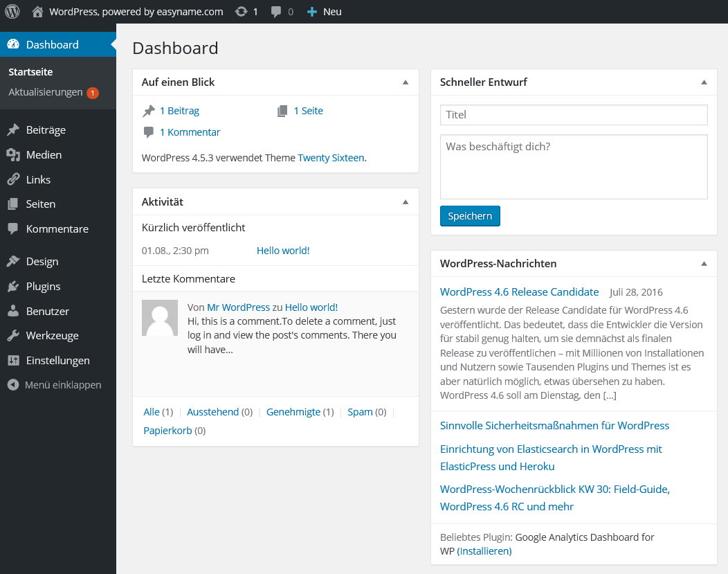The image size is (728, 574).
Task: Click the Mr WordPress avatar thumbnail
Action: pos(160,318)
